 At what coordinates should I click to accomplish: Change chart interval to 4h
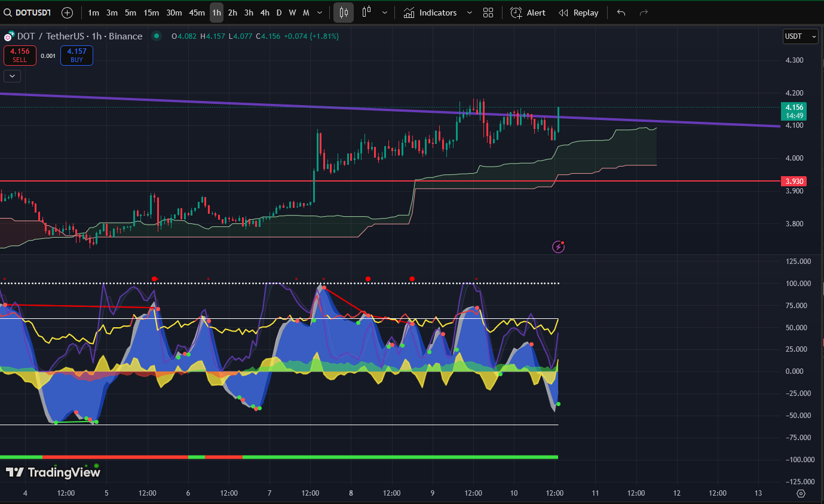265,13
